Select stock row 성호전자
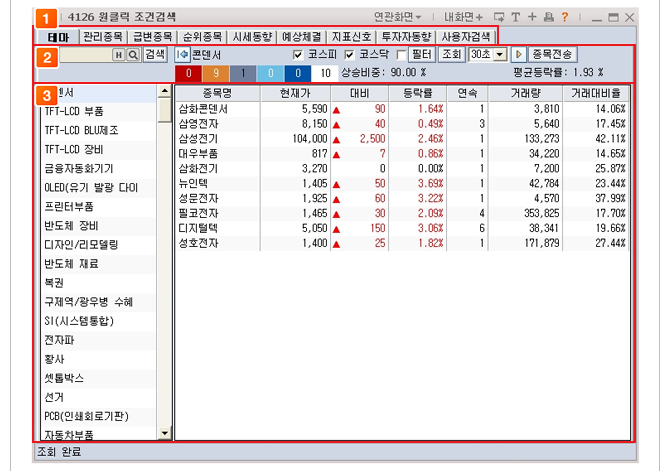Image resolution: width=670 pixels, height=471 pixels. (x=402, y=243)
